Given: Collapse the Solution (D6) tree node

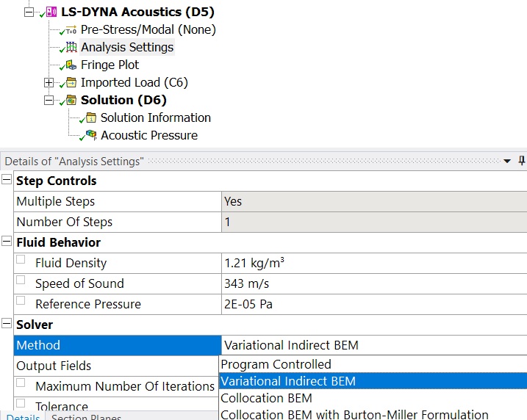Looking at the screenshot, I should pyautogui.click(x=49, y=100).
